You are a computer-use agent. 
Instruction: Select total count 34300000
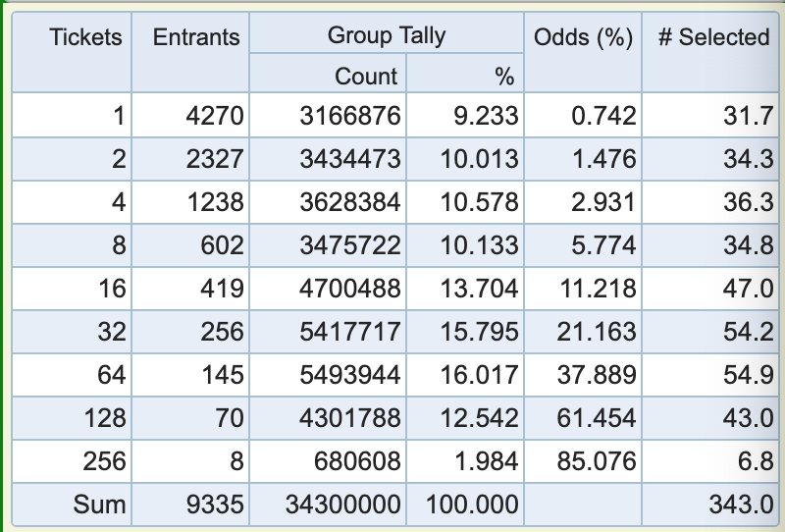[x=342, y=505]
